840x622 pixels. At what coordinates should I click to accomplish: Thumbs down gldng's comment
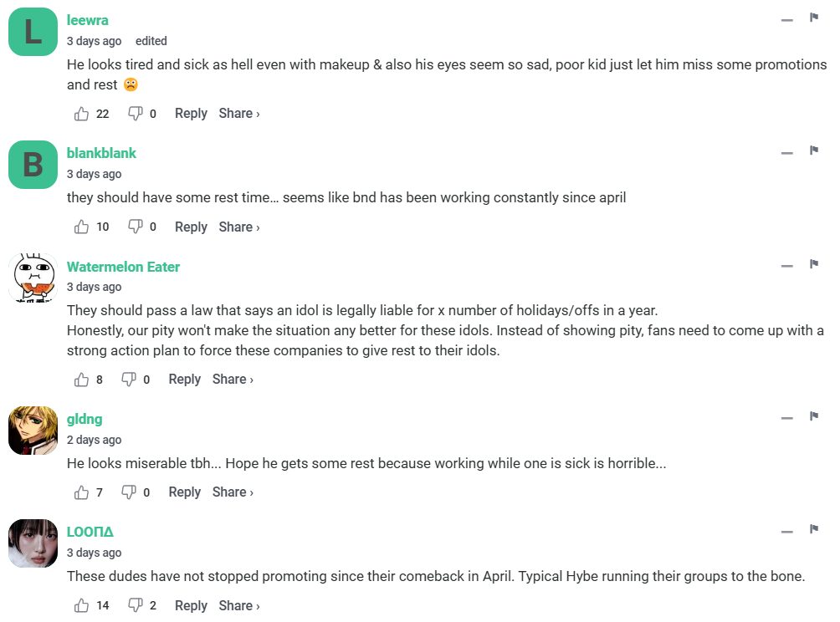(x=129, y=492)
